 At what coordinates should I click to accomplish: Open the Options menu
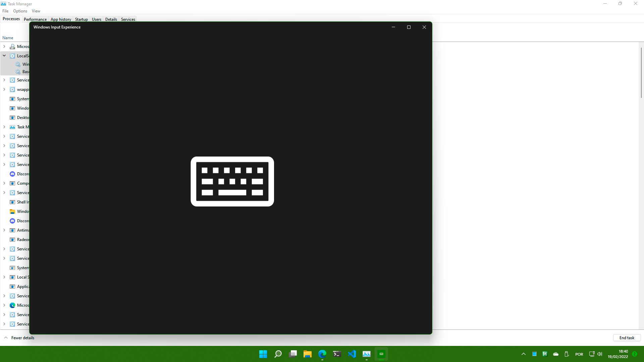click(20, 11)
